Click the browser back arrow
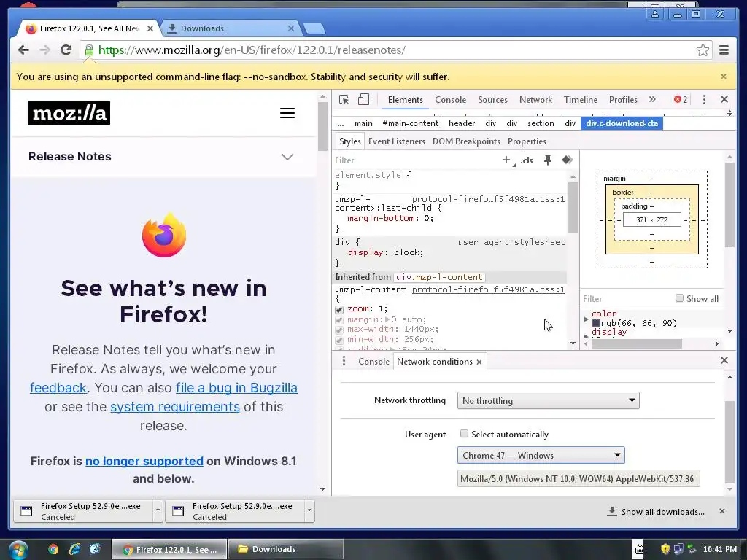The height and width of the screenshot is (560, 747). pyautogui.click(x=23, y=50)
